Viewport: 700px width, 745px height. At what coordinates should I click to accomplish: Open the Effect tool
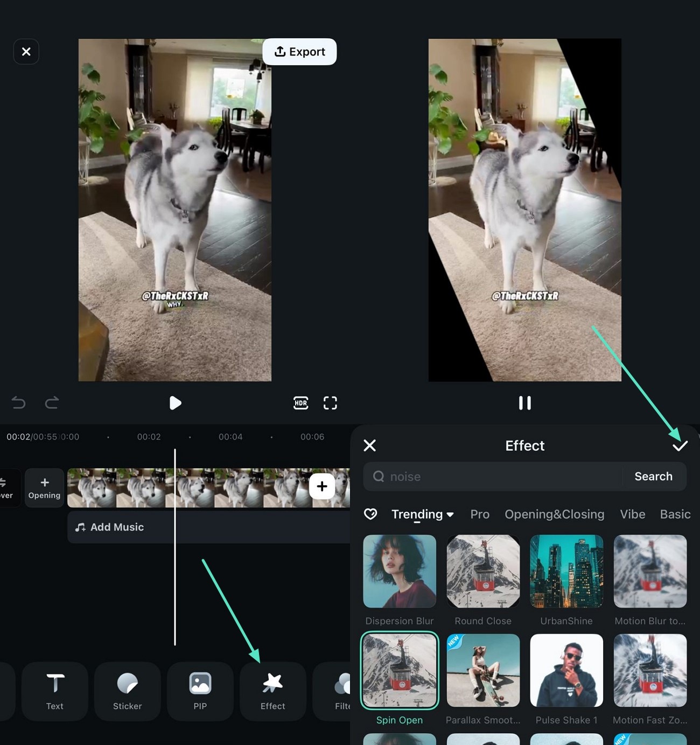272,691
